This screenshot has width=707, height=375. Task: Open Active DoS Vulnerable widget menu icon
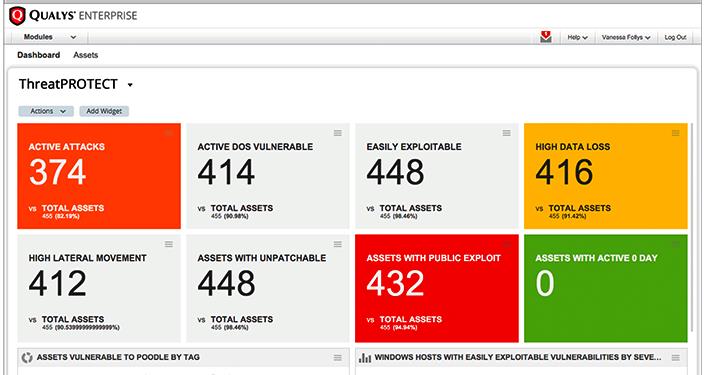tap(338, 133)
